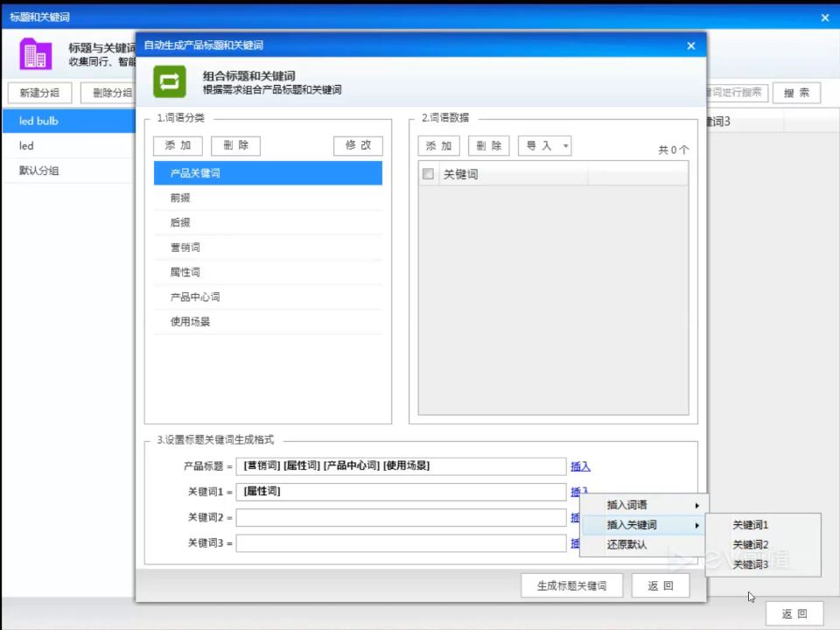
Task: Click the 新建分组 button
Action: [x=39, y=93]
